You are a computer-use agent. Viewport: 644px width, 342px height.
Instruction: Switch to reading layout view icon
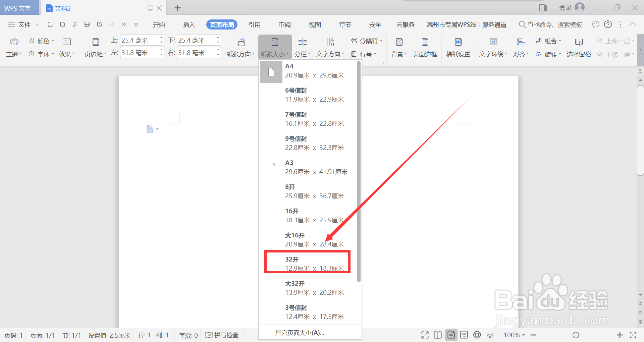438,335
